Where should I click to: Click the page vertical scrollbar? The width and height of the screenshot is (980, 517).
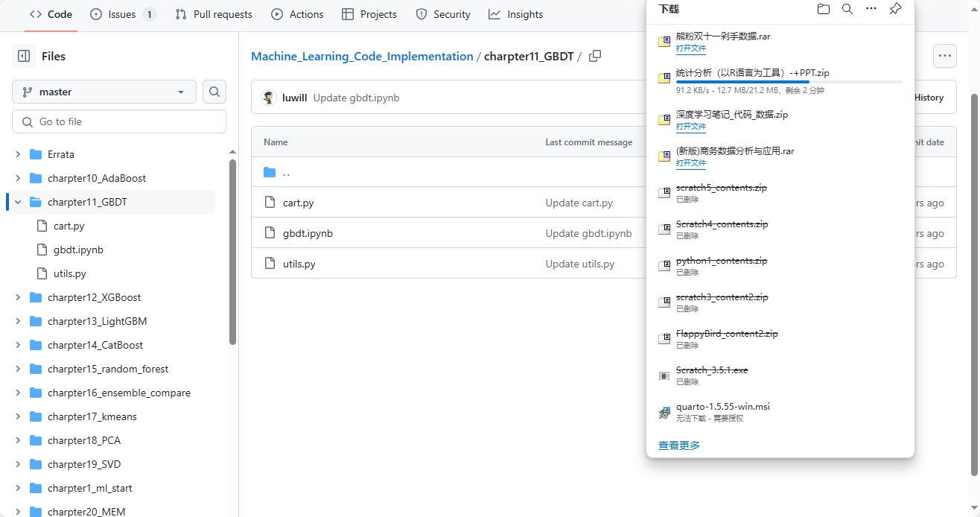pyautogui.click(x=974, y=283)
